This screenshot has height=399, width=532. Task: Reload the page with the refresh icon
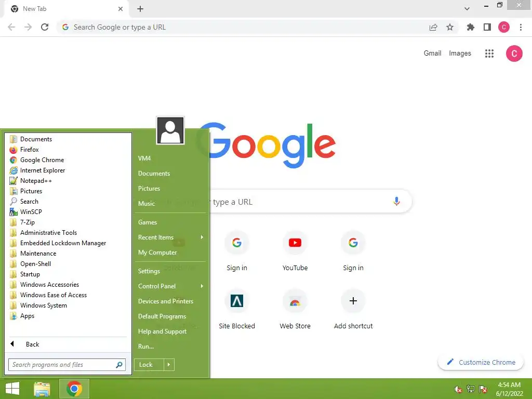[45, 27]
